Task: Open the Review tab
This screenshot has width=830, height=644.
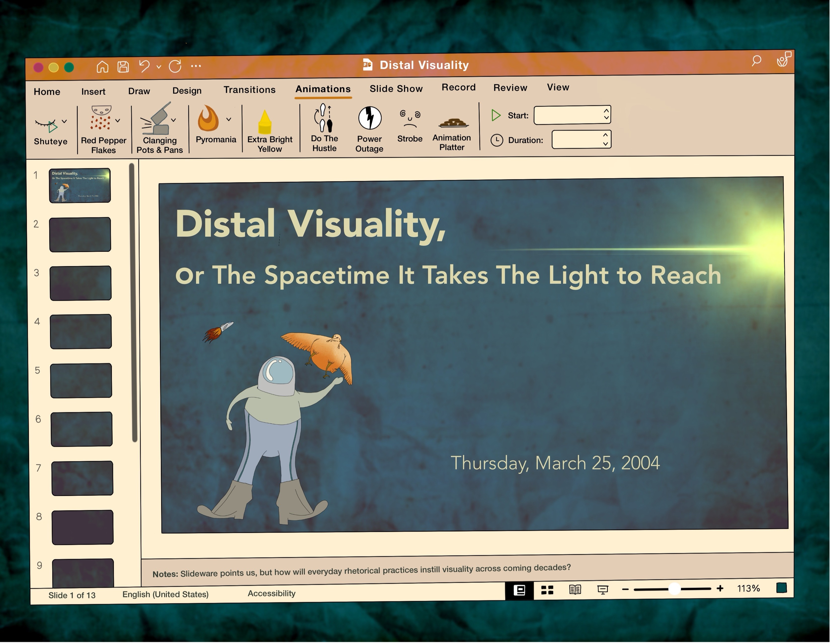Action: point(510,88)
